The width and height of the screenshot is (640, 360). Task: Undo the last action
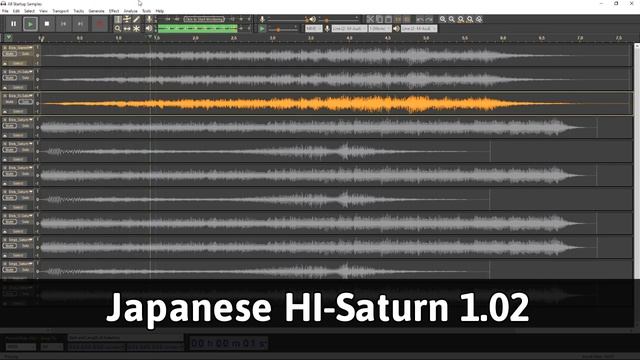pyautogui.click(x=420, y=19)
